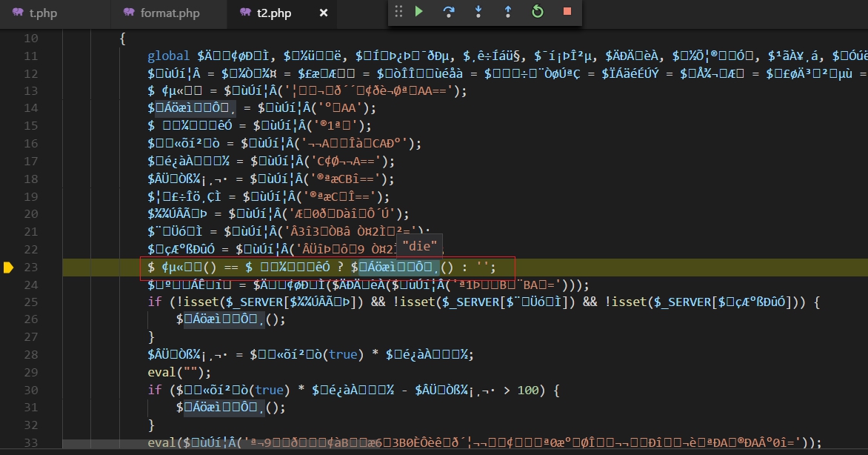Click the Step Over debug icon
This screenshot has width=868, height=455.
(449, 12)
